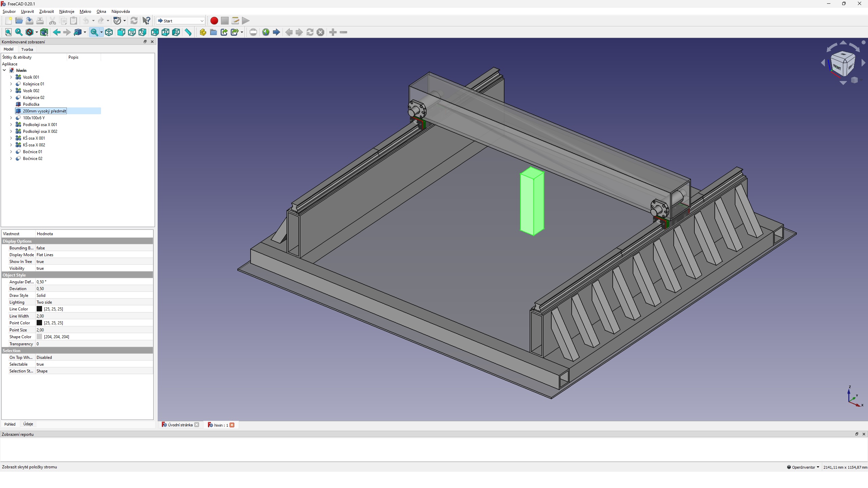Switch to front view cube icon
This screenshot has height=488, width=868.
pyautogui.click(x=121, y=32)
